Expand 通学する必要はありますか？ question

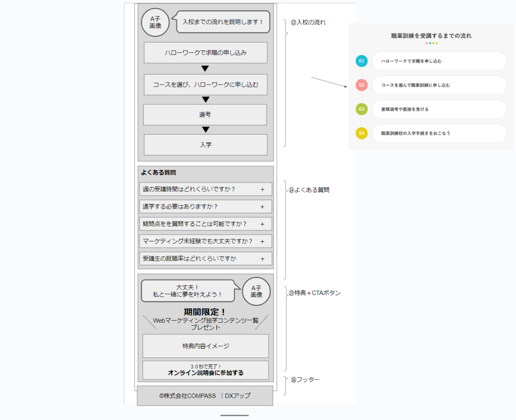262,207
